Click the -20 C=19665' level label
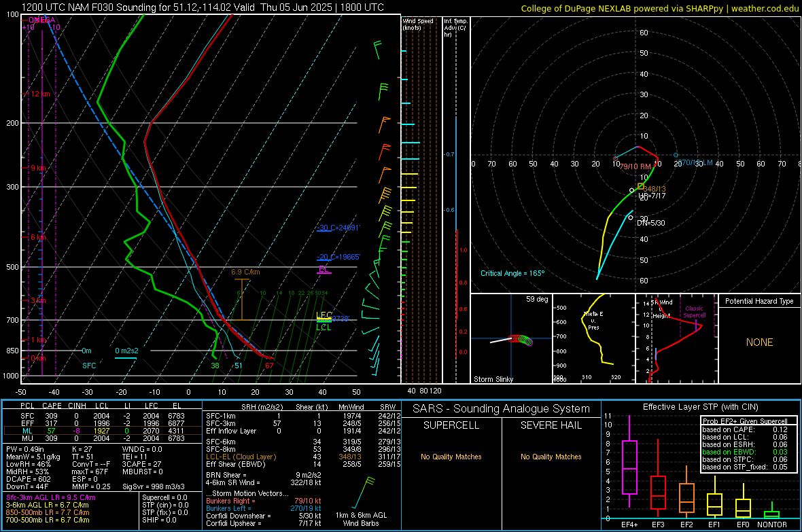The height and width of the screenshot is (532, 802). click(338, 257)
